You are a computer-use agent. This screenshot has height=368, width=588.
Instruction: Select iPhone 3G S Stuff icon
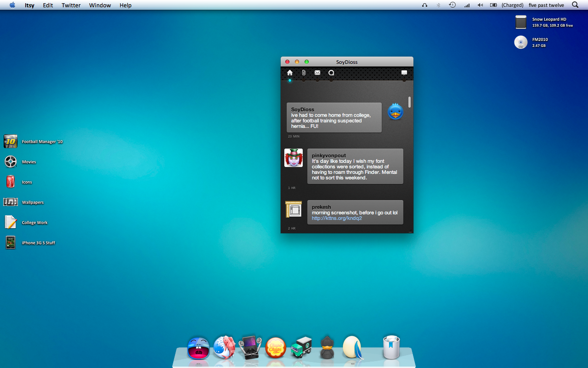click(11, 242)
